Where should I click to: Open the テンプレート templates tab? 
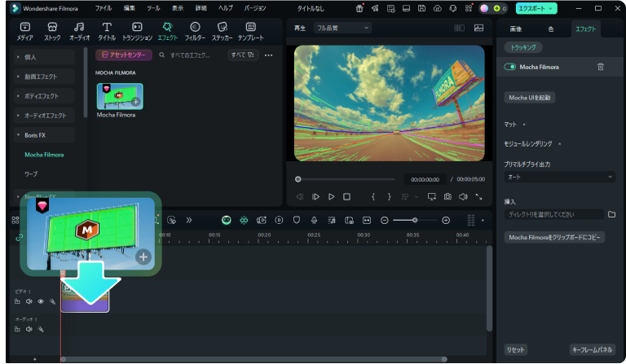pyautogui.click(x=251, y=32)
